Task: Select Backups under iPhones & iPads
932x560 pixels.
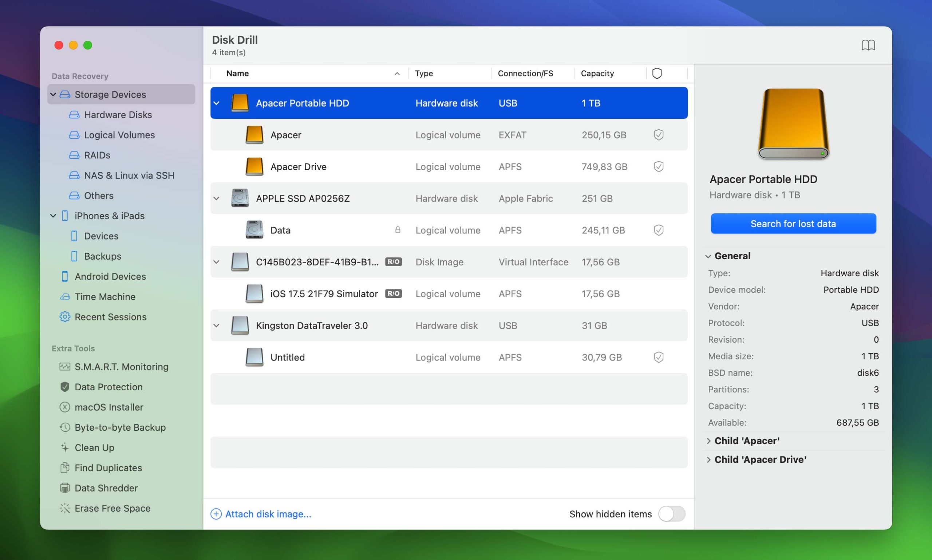Action: (x=103, y=256)
